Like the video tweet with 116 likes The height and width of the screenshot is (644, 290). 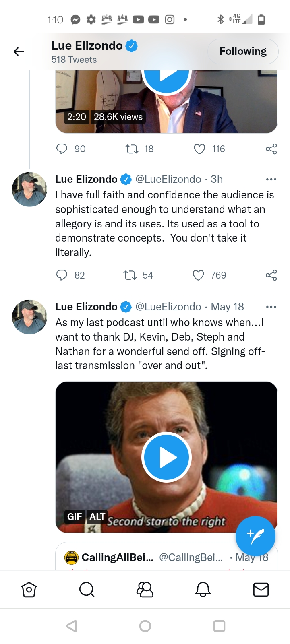tap(200, 149)
